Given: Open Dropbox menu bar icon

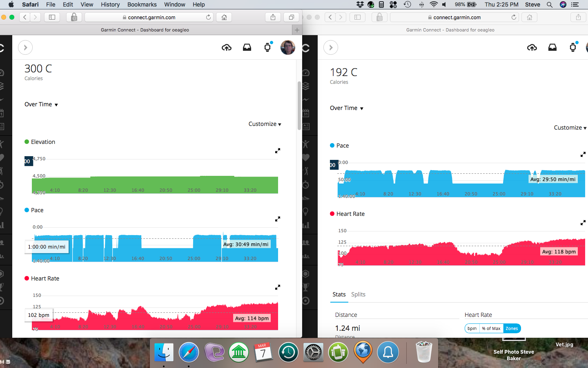Looking at the screenshot, I should [360, 4].
